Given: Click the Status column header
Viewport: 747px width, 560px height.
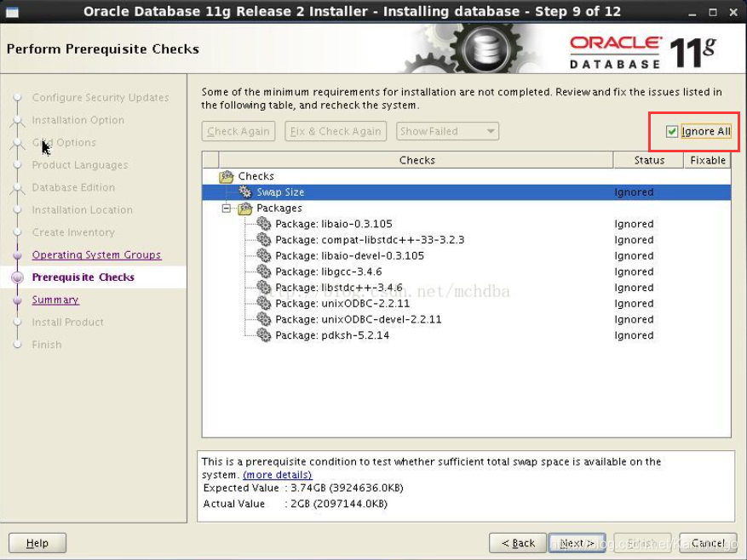Looking at the screenshot, I should pos(649,160).
